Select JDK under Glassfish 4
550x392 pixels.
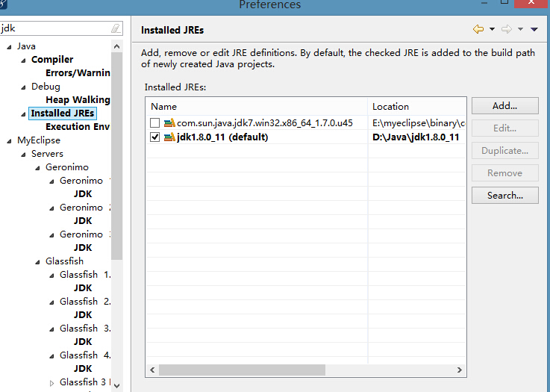click(83, 369)
